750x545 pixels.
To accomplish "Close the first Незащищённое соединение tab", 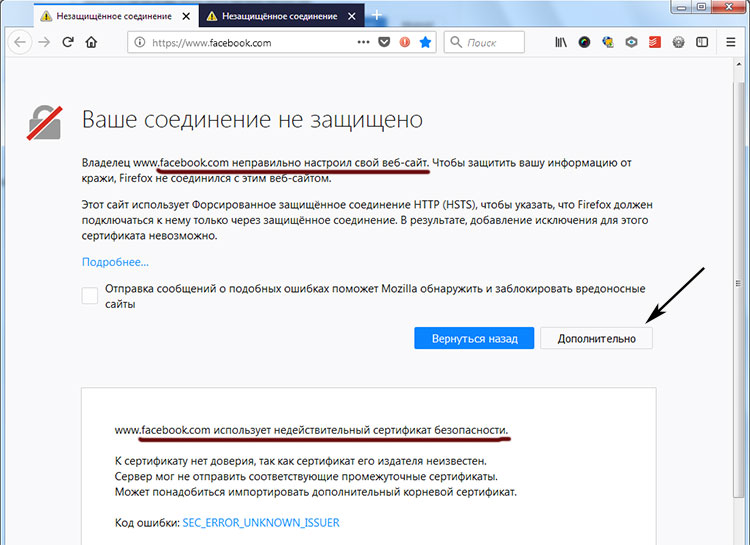I will (186, 16).
